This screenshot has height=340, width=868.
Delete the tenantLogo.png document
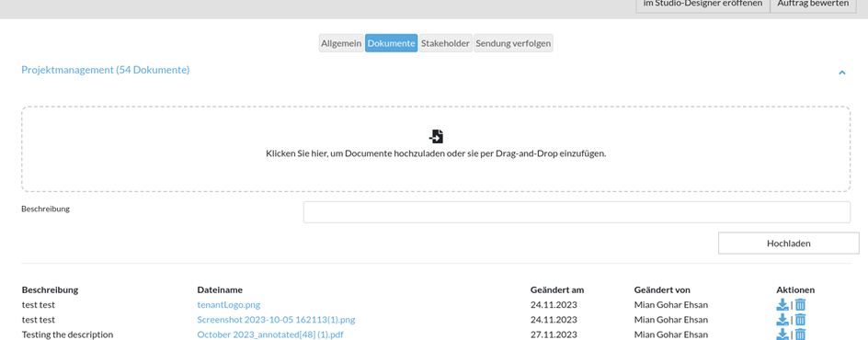point(801,304)
